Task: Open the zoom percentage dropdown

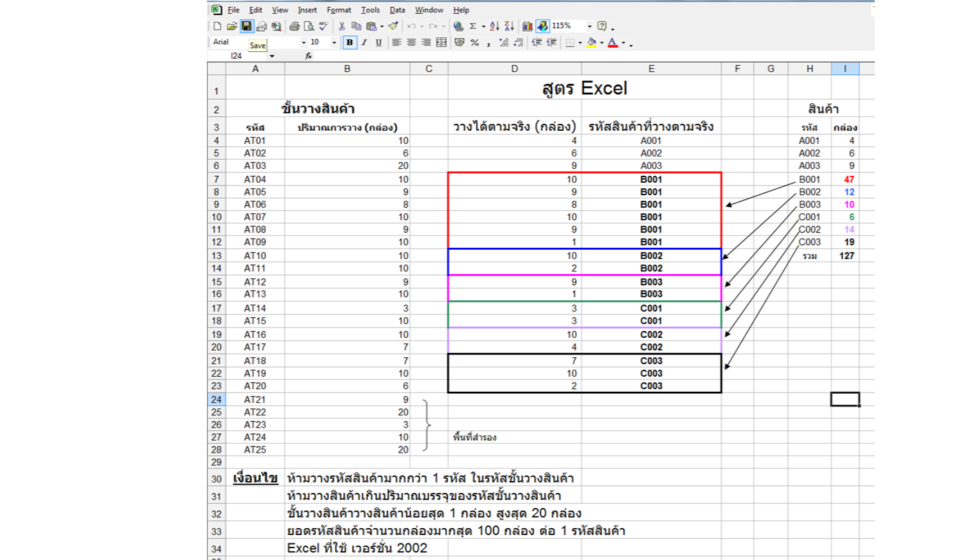Action: [590, 26]
